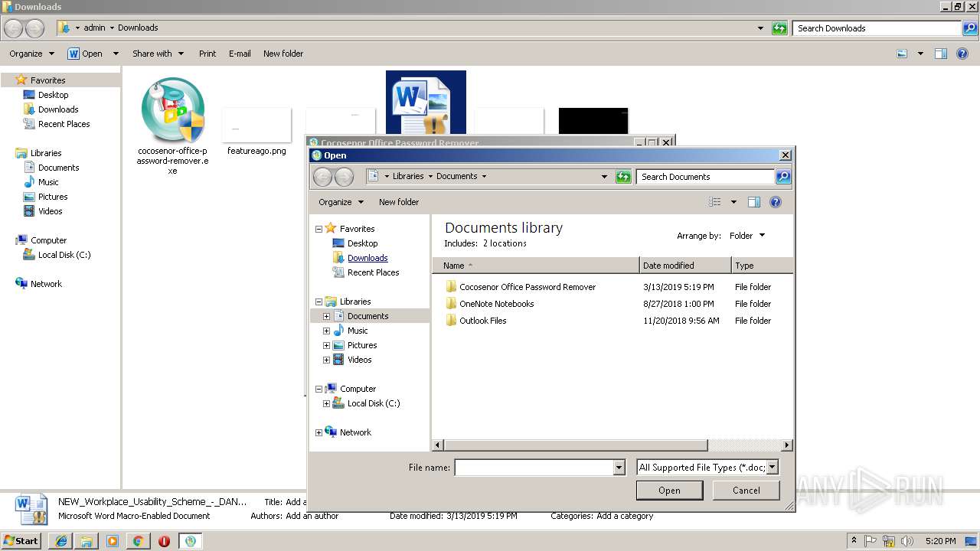
Task: Open Google Chrome from taskbar
Action: point(138,541)
